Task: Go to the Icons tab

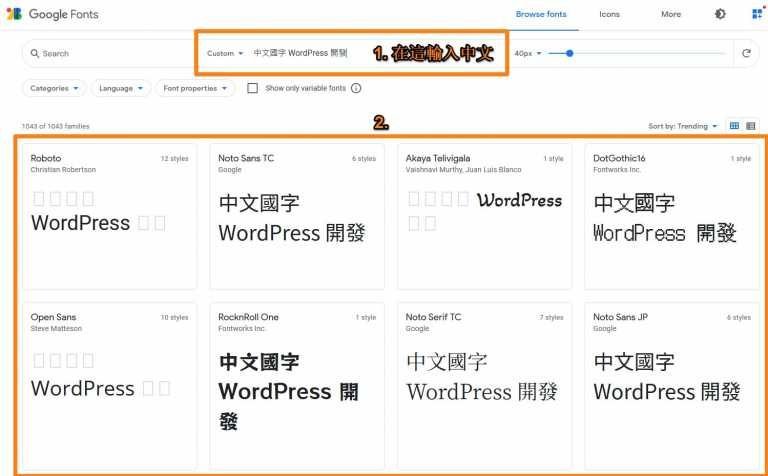Action: click(609, 14)
